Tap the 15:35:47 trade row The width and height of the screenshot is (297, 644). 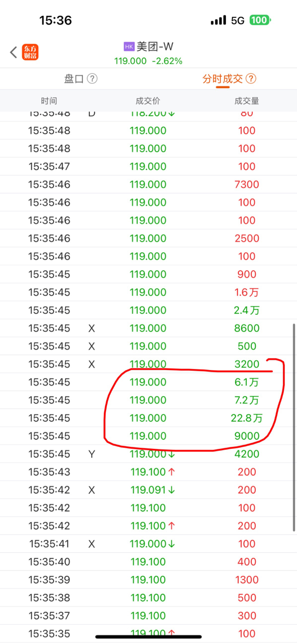148,166
